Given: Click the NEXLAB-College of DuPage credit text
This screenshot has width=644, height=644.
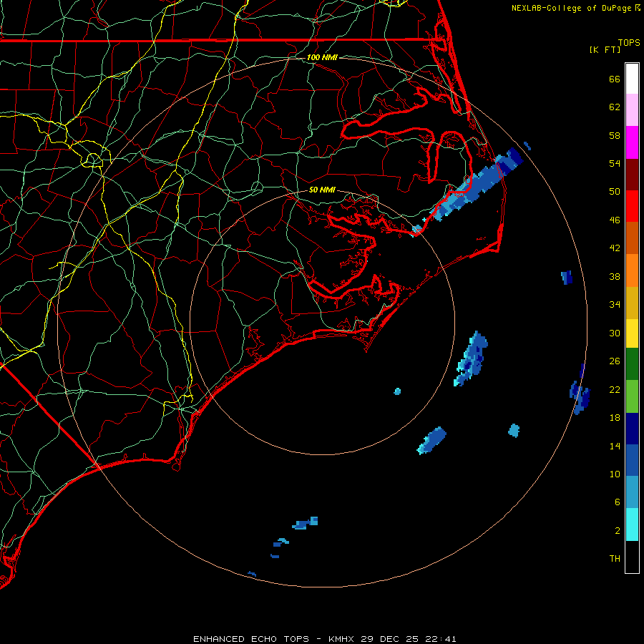Looking at the screenshot, I should [571, 8].
